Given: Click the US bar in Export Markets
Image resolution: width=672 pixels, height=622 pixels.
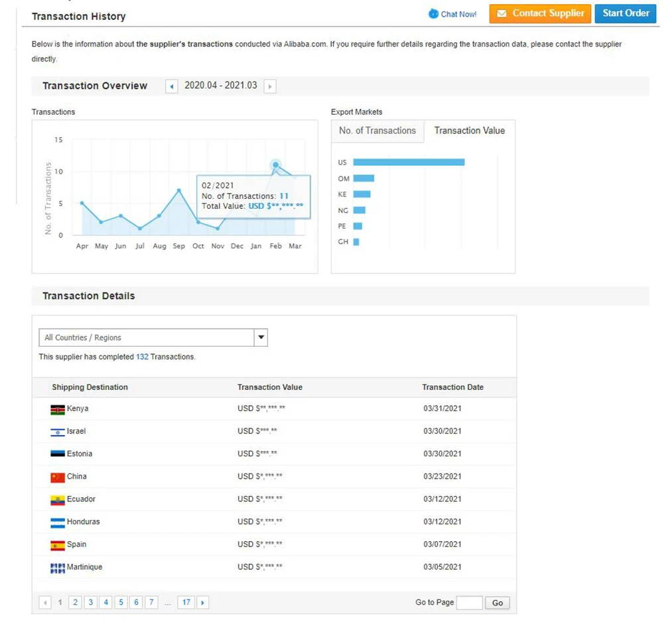Looking at the screenshot, I should (x=409, y=162).
